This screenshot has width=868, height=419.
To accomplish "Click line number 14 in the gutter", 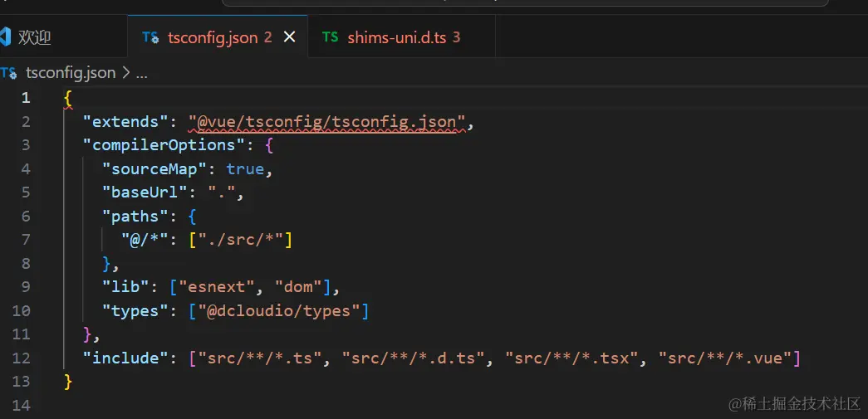I will click(21, 406).
